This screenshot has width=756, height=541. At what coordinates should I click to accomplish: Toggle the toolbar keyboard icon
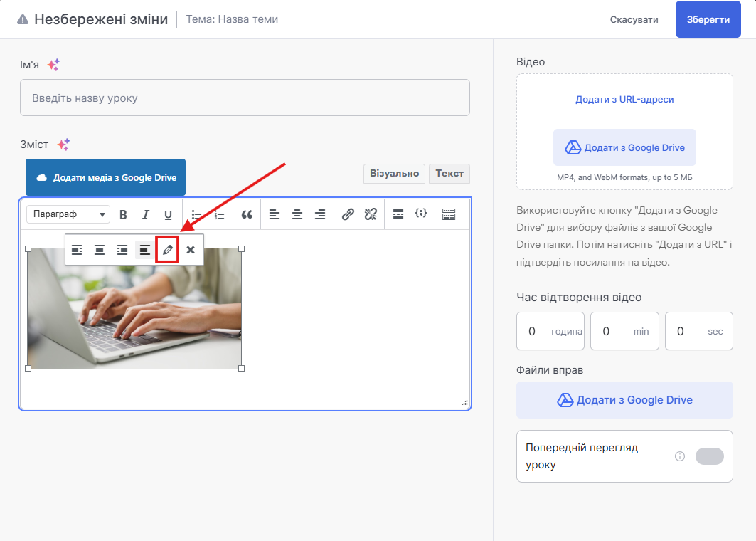(448, 214)
